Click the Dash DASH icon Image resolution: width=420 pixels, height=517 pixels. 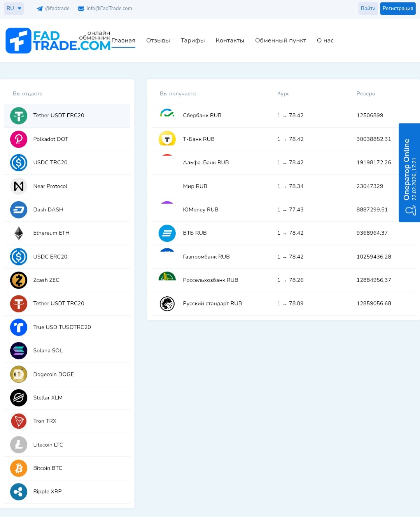(x=19, y=209)
